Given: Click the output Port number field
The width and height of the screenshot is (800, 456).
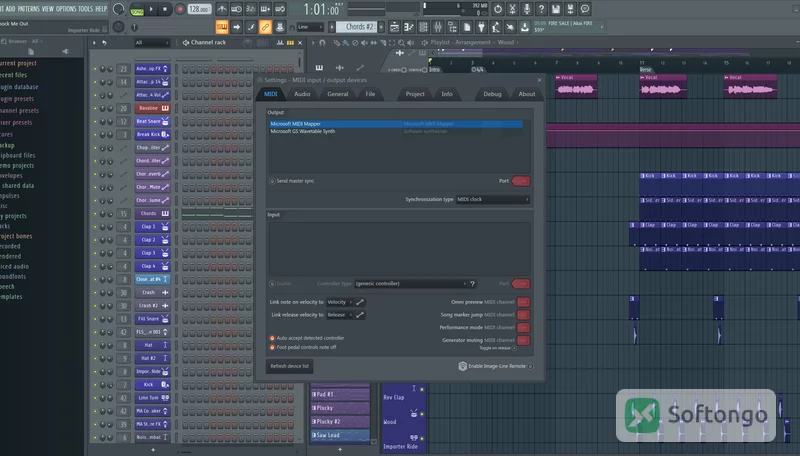Looking at the screenshot, I should [x=521, y=181].
